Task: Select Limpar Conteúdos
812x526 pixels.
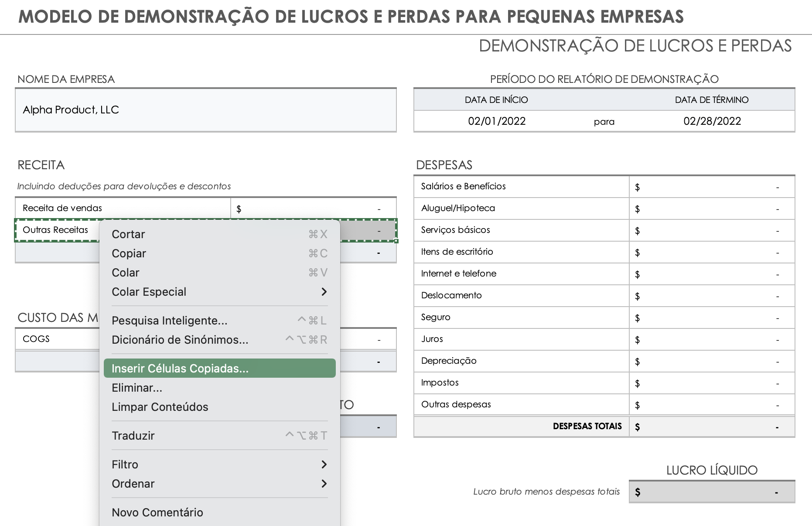Action: pyautogui.click(x=160, y=406)
